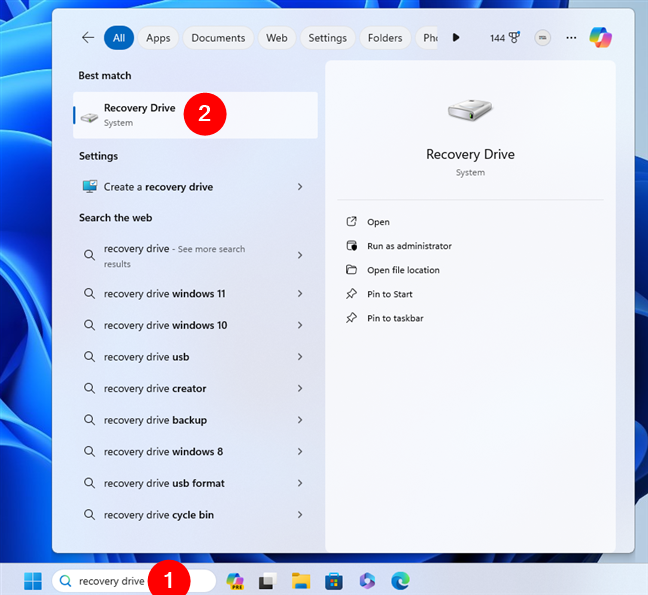
Task: Switch to the Apps filter tab
Action: 158,38
